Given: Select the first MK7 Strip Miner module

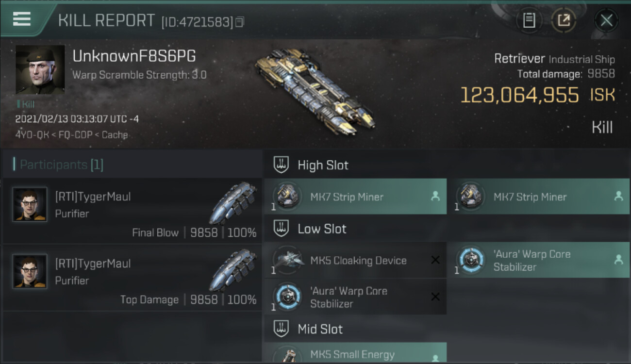Looking at the screenshot, I should (x=355, y=197).
